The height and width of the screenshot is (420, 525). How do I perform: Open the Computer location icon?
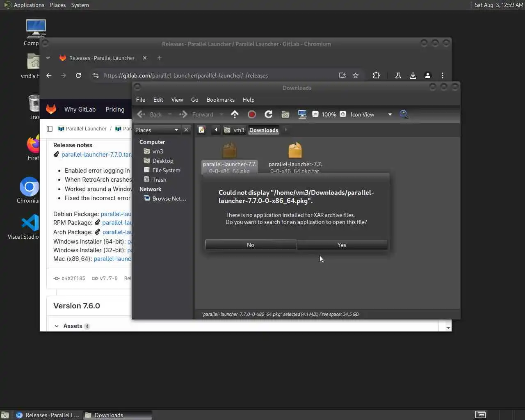(x=302, y=114)
